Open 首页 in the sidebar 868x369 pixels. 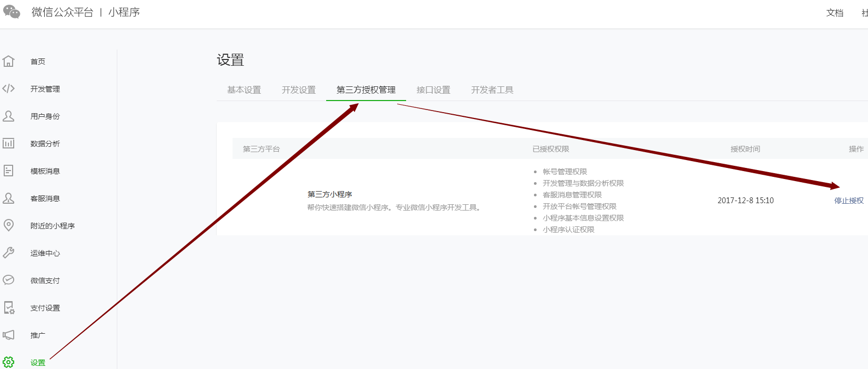coord(38,62)
